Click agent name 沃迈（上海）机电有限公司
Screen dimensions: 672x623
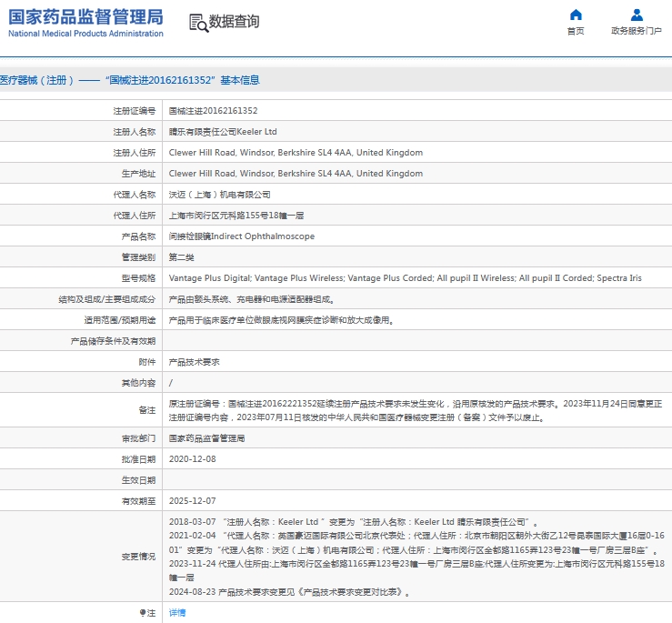tap(219, 195)
